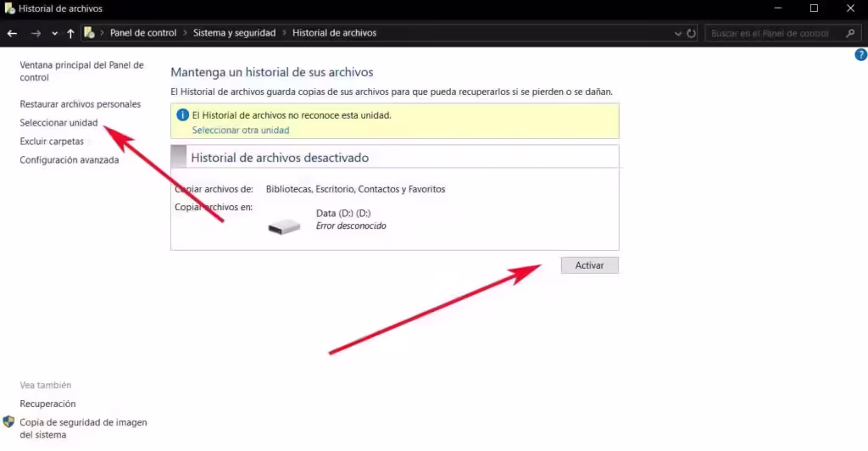Click the Historial de archivos title bar icon
Screen dimensions: 868x451
click(9, 8)
